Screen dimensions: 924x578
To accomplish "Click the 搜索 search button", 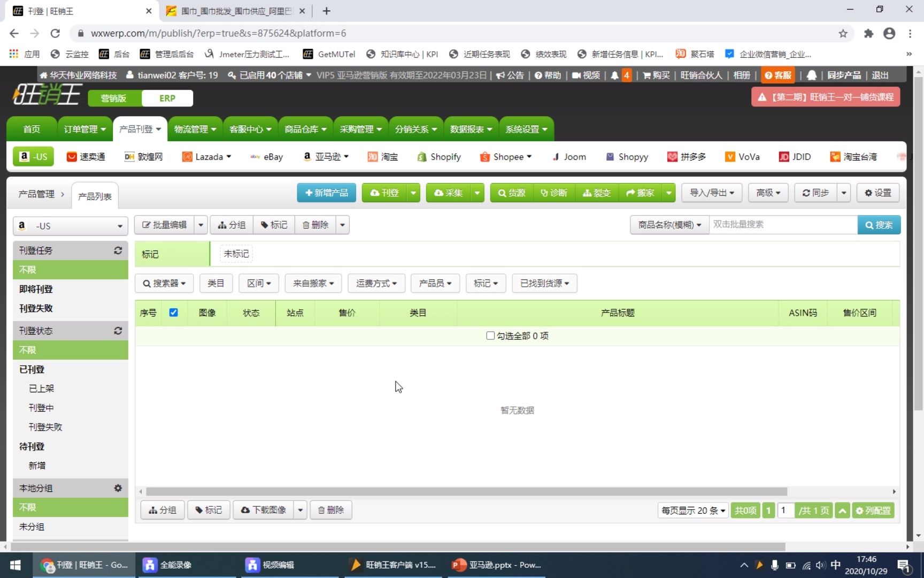I will coord(879,225).
